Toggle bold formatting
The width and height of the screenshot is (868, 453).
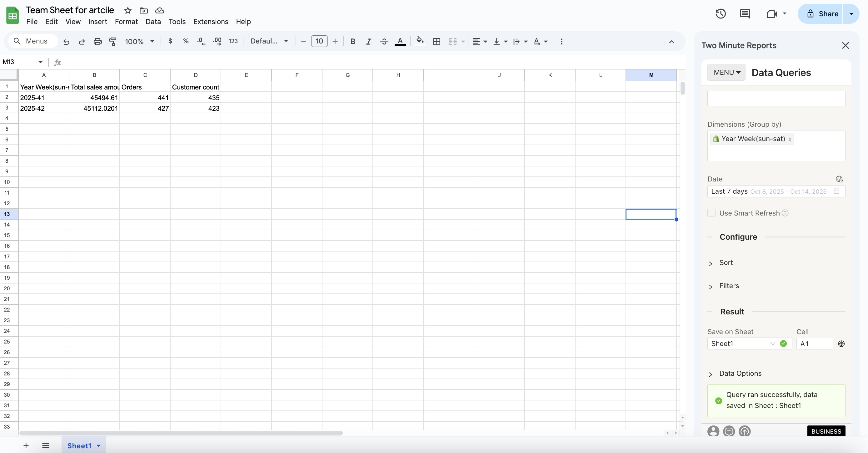(x=353, y=42)
